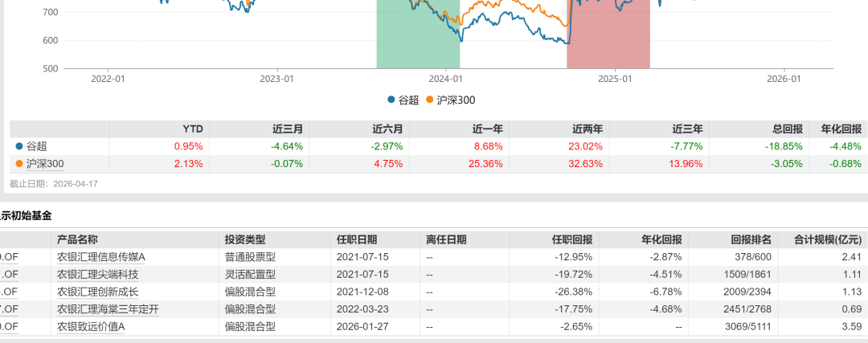Click the 任职日期 column header

[357, 239]
